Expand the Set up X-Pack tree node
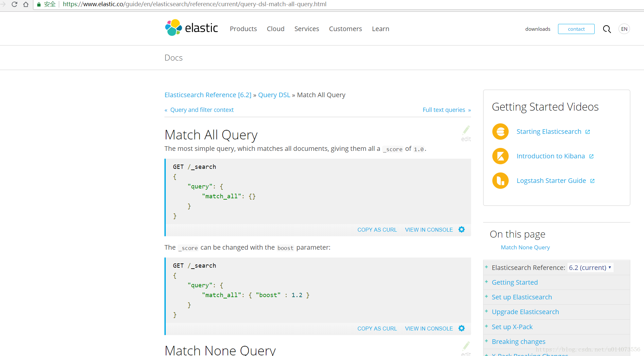This screenshot has width=644, height=356. [486, 326]
